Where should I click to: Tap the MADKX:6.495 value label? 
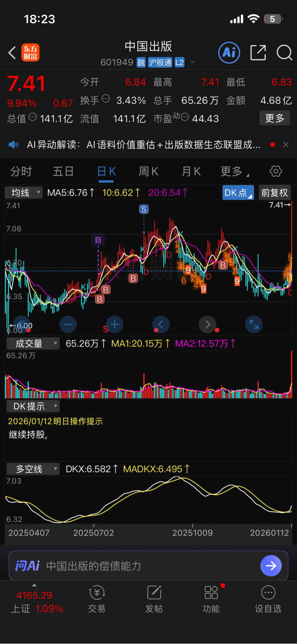[x=156, y=469]
